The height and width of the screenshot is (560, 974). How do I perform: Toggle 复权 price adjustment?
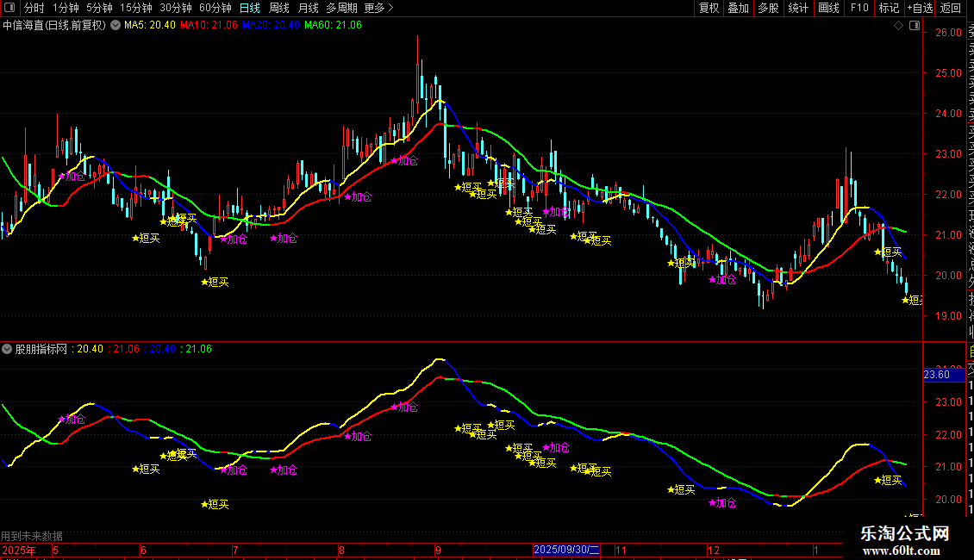point(709,8)
